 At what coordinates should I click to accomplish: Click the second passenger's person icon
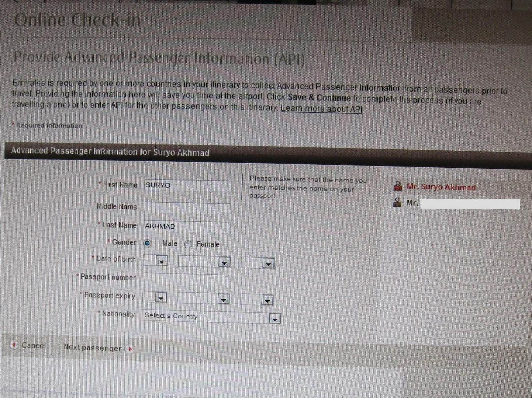[397, 202]
